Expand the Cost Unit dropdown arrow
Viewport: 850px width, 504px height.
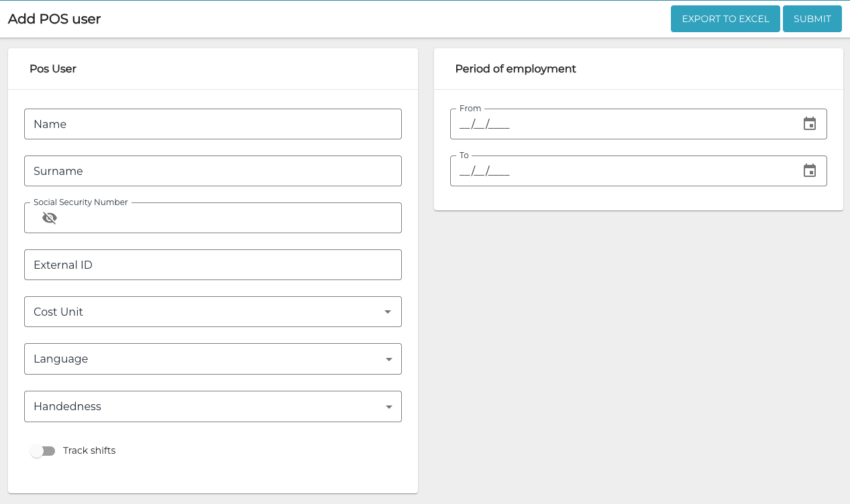pyautogui.click(x=388, y=312)
